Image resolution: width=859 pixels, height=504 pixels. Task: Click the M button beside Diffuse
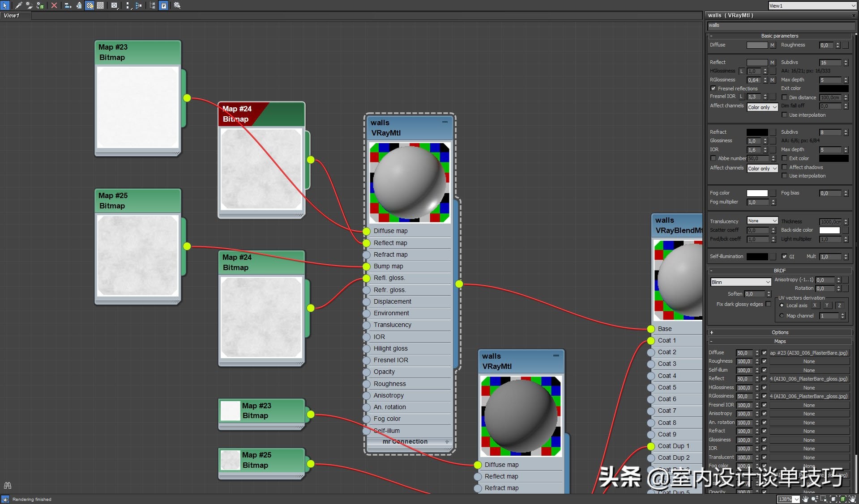[773, 45]
